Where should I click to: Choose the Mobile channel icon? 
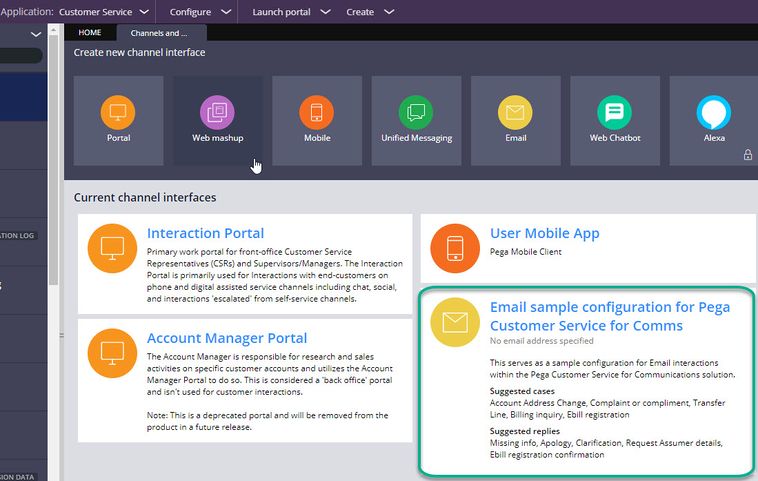point(317,112)
